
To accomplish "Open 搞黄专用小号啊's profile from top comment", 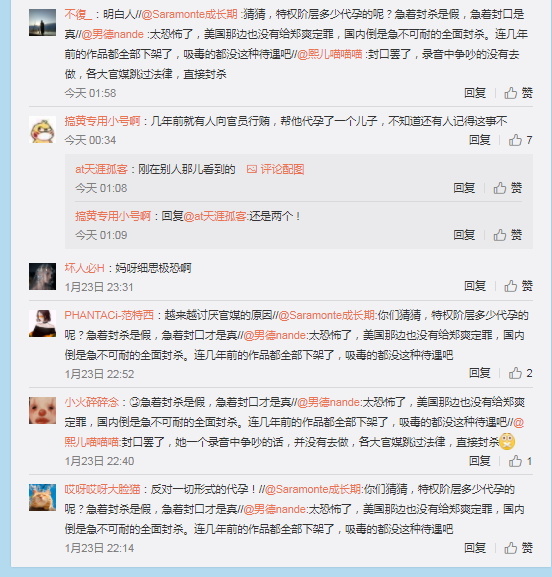I will 102,121.
